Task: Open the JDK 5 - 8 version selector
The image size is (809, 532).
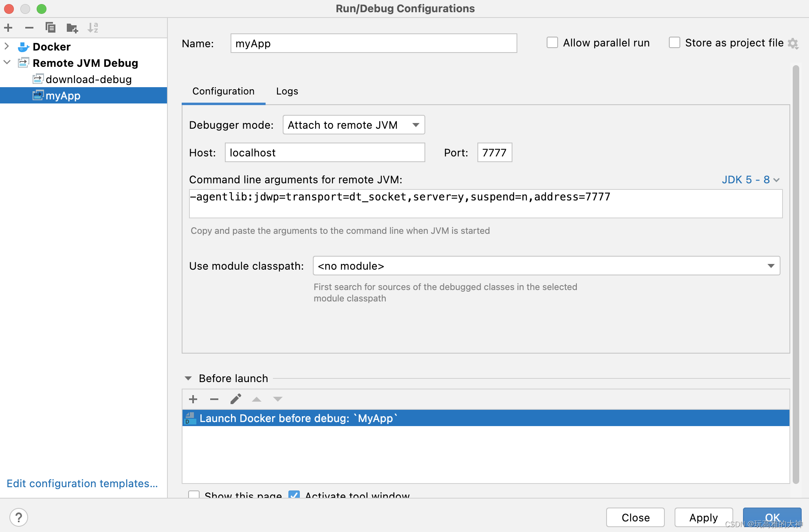Action: (751, 180)
